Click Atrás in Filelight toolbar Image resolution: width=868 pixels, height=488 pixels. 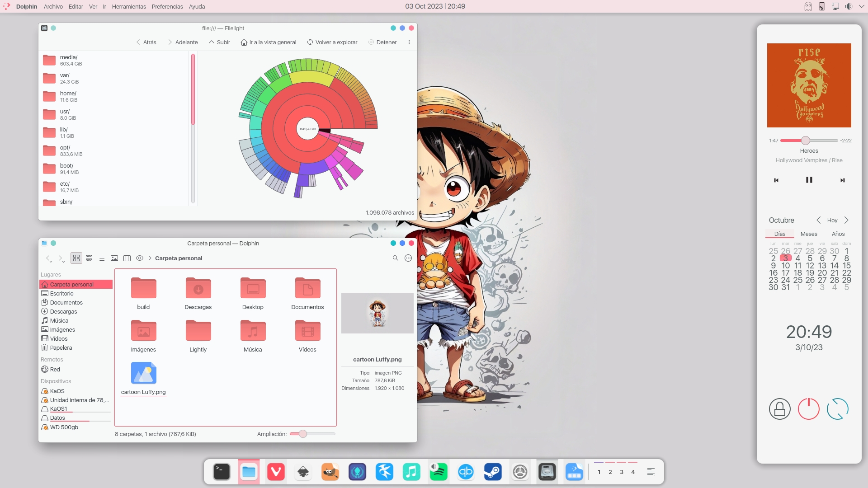[146, 42]
